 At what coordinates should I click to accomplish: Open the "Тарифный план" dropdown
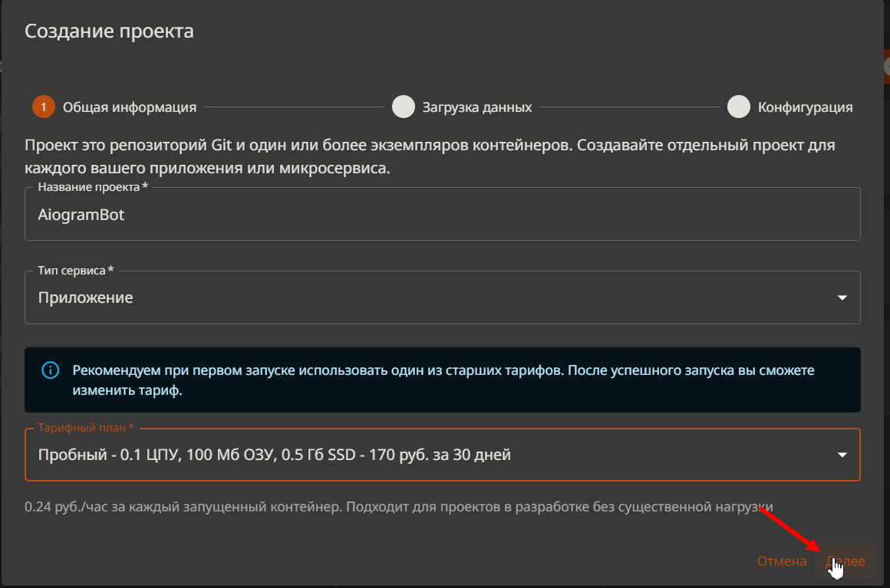coord(443,455)
